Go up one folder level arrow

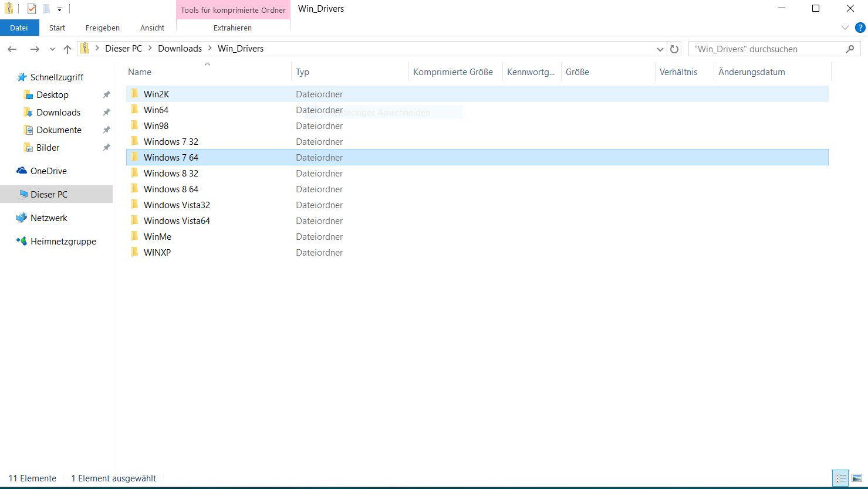pos(67,49)
